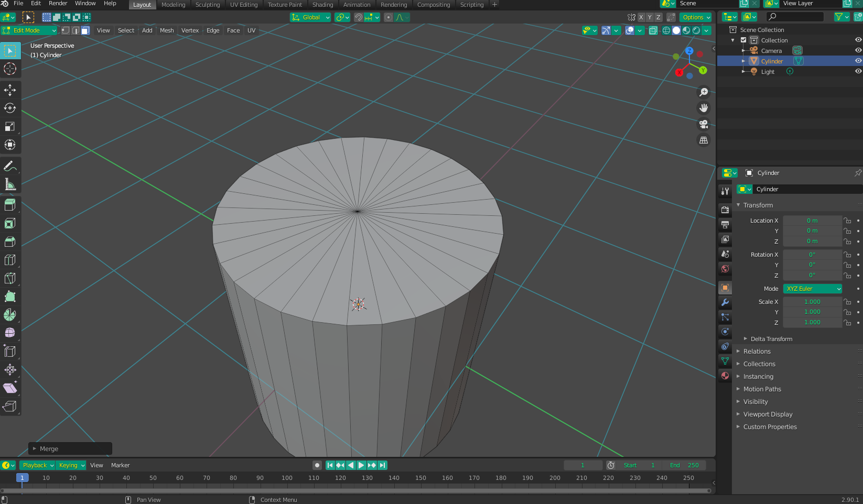Toggle the camera view icon

point(704,124)
